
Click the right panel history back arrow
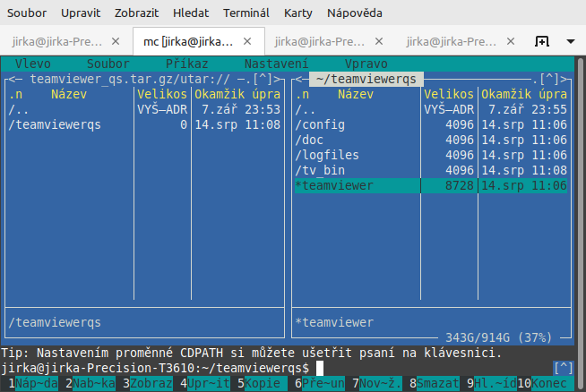pyautogui.click(x=298, y=79)
